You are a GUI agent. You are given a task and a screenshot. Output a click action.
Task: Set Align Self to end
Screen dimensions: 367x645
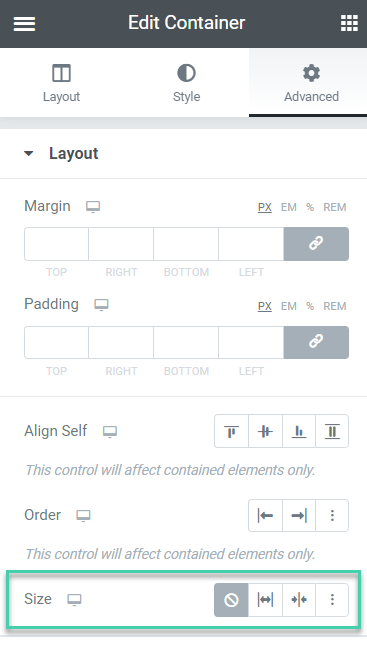[x=299, y=431]
